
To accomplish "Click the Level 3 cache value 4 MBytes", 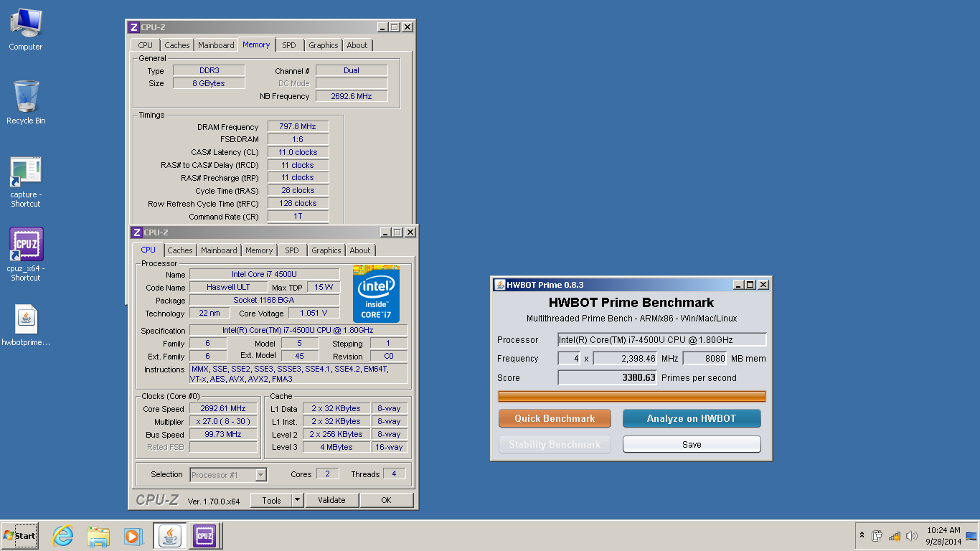I will (336, 447).
